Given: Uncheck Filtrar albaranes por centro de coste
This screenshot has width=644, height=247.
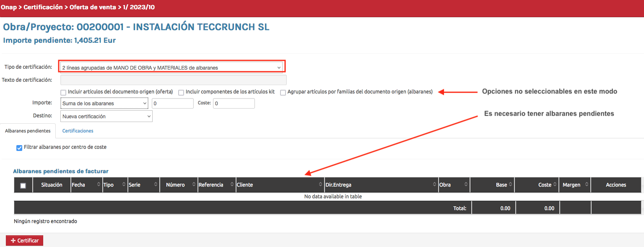Looking at the screenshot, I should [19, 148].
